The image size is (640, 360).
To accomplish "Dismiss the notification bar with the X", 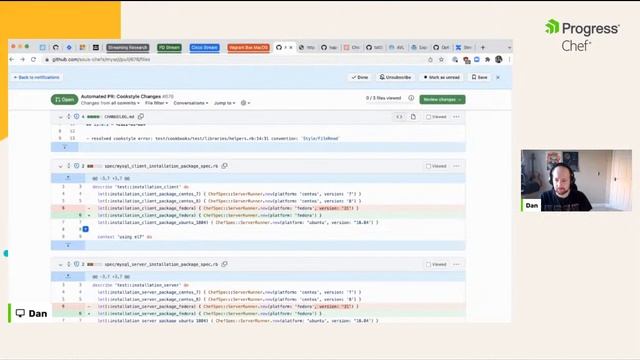I will [498, 77].
